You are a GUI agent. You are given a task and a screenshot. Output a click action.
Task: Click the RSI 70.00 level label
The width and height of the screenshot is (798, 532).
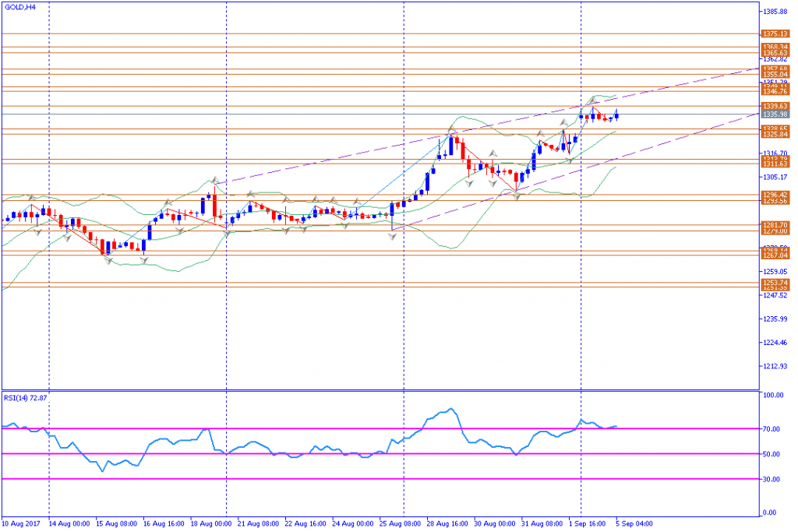coord(771,428)
